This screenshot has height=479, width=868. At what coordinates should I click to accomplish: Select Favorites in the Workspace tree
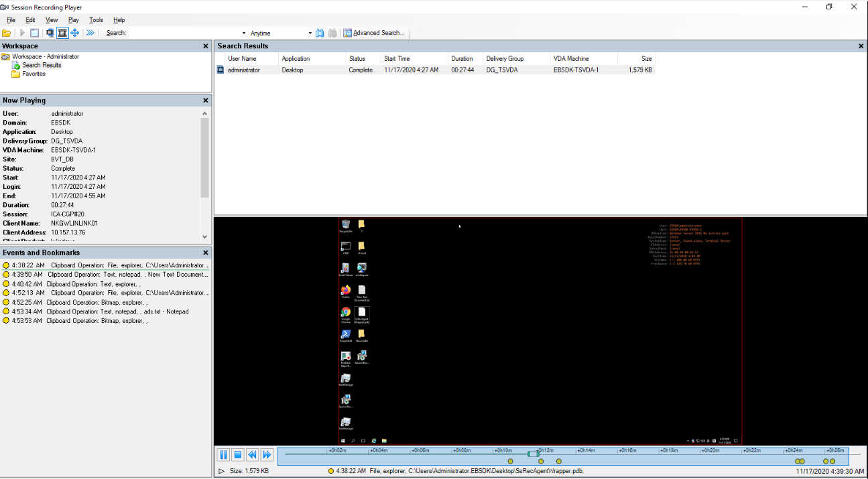coord(34,74)
